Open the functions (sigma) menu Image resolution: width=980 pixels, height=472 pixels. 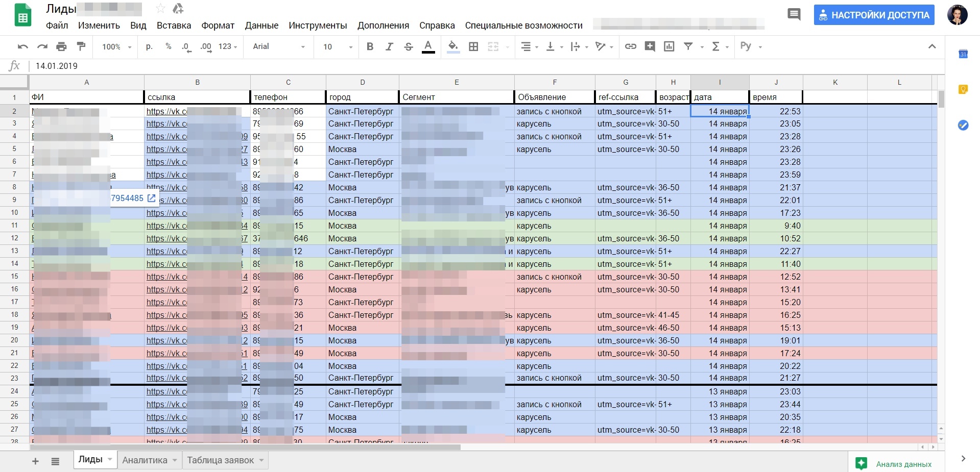click(x=716, y=46)
